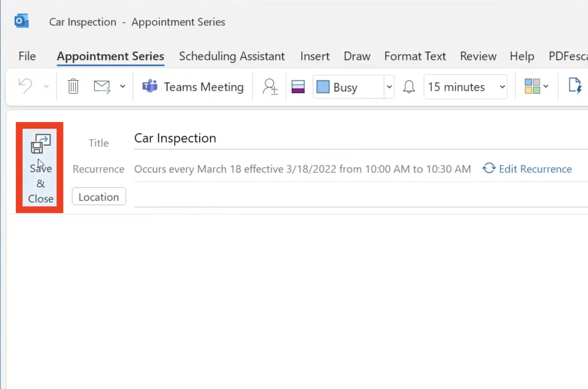Click the Title field containing Car Inspection
588x389 pixels.
click(361, 138)
